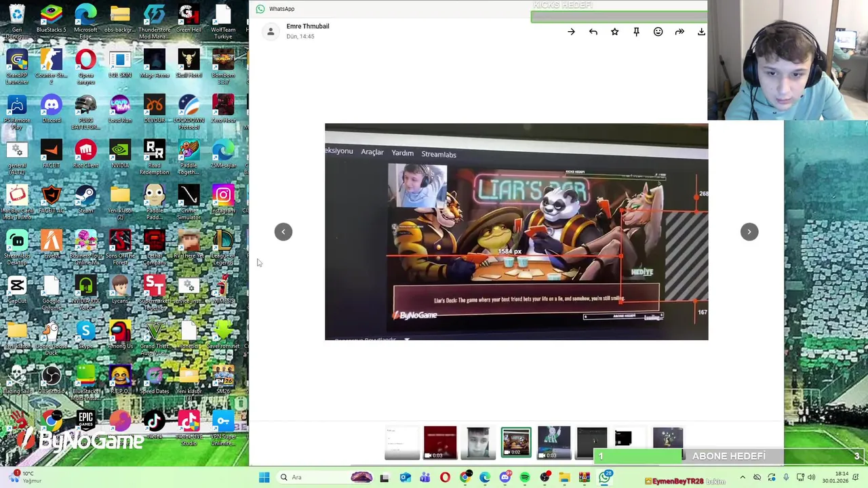Open the Among Us desktop shortcut

point(120,335)
